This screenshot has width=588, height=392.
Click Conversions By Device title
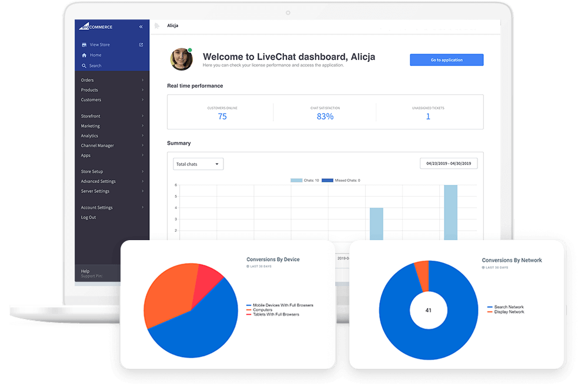click(273, 259)
